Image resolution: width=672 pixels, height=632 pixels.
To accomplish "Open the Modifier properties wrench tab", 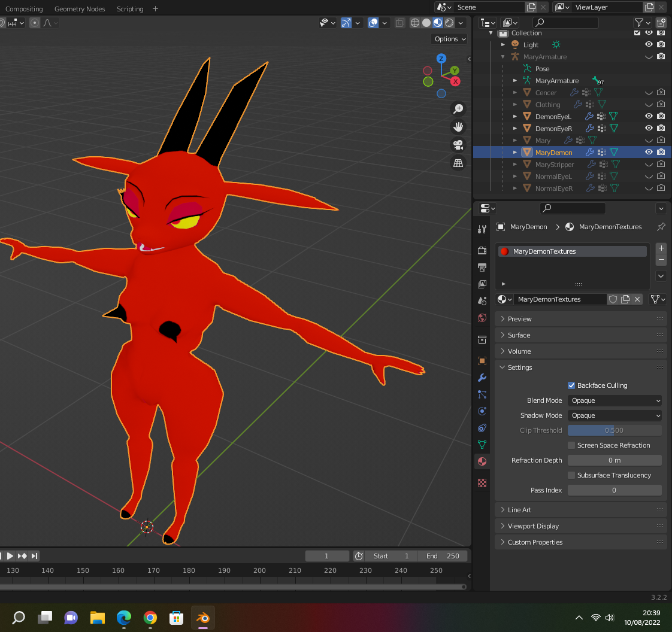I will pos(482,378).
